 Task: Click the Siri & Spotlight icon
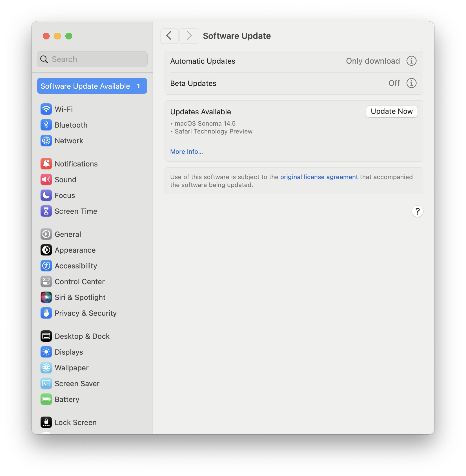coord(46,297)
